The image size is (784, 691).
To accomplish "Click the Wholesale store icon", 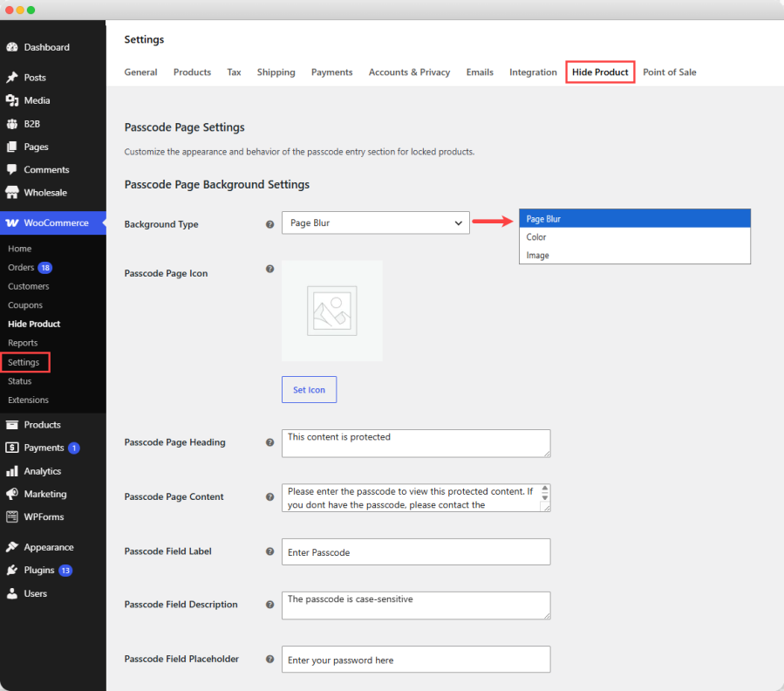I will pyautogui.click(x=12, y=193).
